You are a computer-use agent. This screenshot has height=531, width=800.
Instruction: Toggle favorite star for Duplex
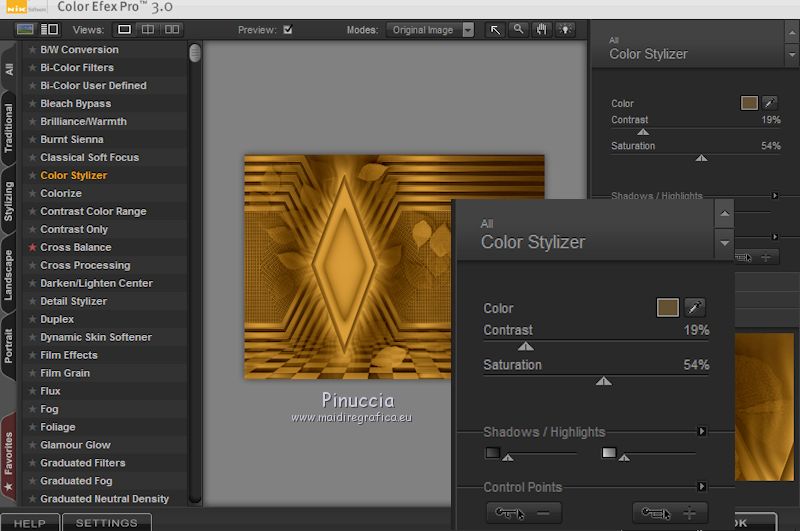32,319
